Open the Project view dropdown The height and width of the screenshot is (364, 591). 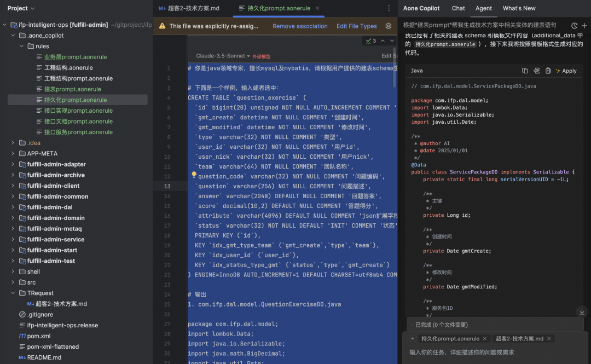pyautogui.click(x=21, y=8)
